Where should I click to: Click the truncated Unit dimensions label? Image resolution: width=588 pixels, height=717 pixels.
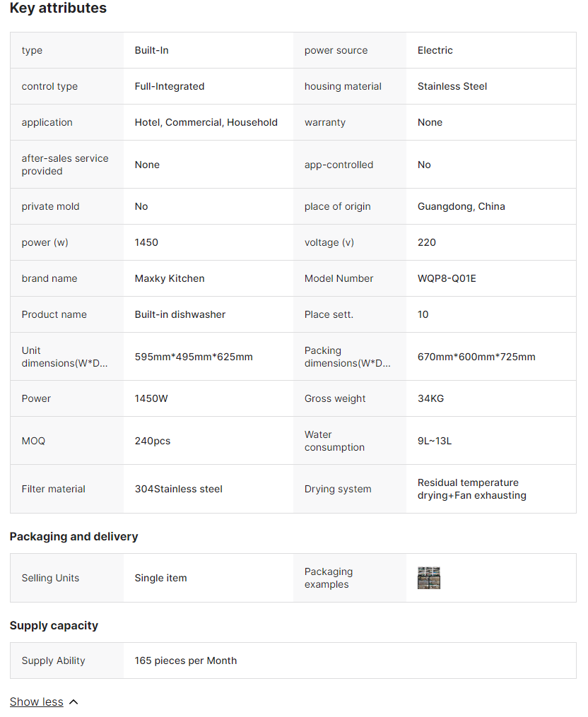click(65, 357)
